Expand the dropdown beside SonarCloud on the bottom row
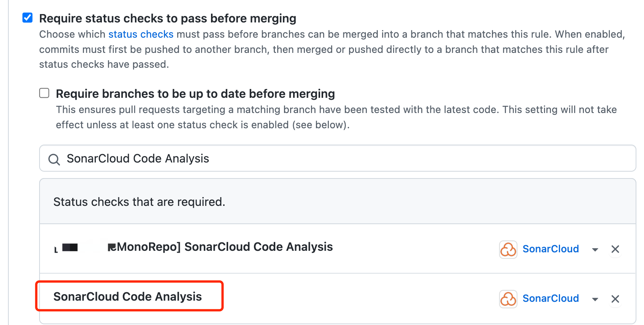This screenshot has width=644, height=325. (595, 299)
